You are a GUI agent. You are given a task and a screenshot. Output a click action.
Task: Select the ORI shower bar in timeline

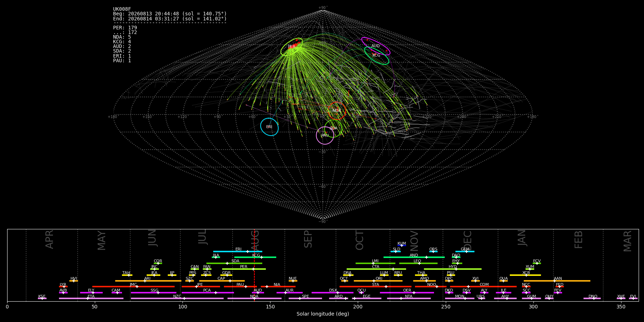[378, 281]
